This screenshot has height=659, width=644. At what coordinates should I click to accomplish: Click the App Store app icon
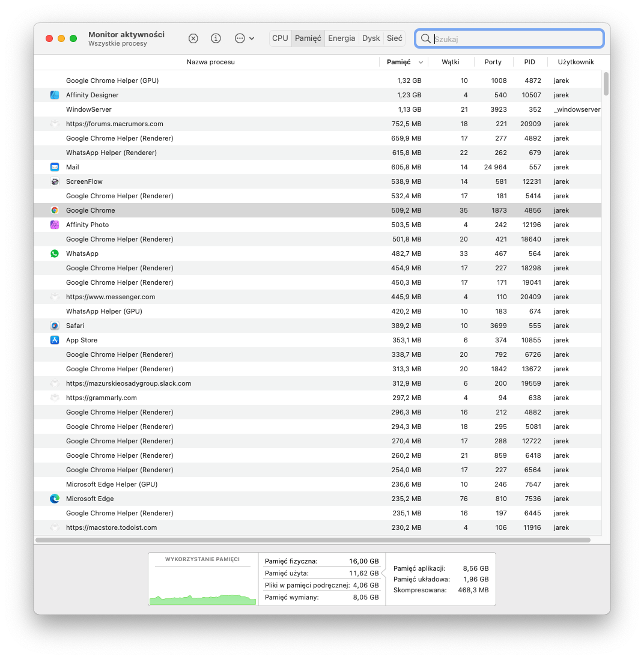55,340
